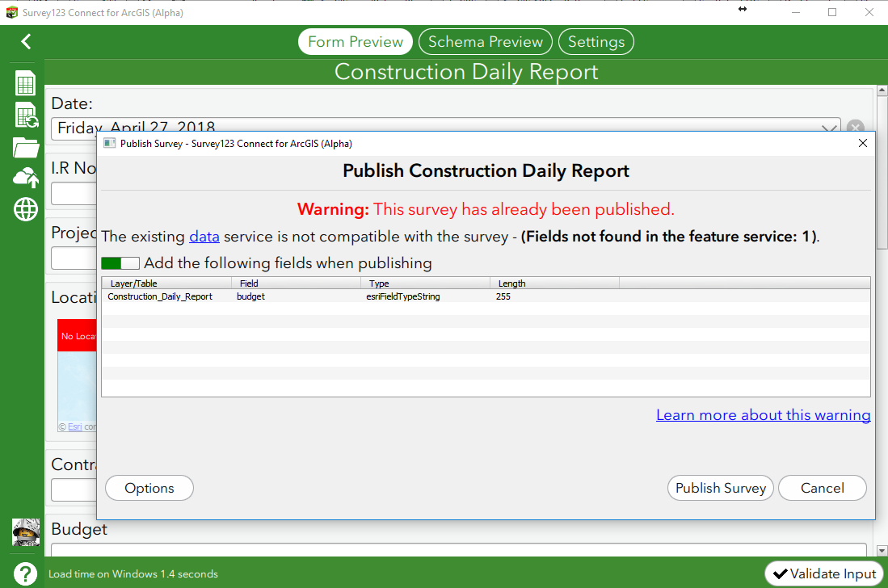
Task: Click the update-from-spreadsheet refresh icon
Action: pyautogui.click(x=26, y=115)
